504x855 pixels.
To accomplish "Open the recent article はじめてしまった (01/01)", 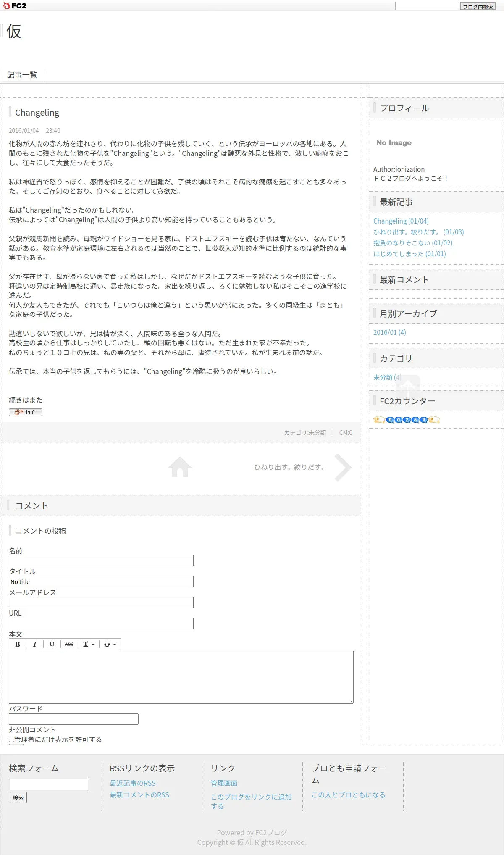I will tap(409, 254).
